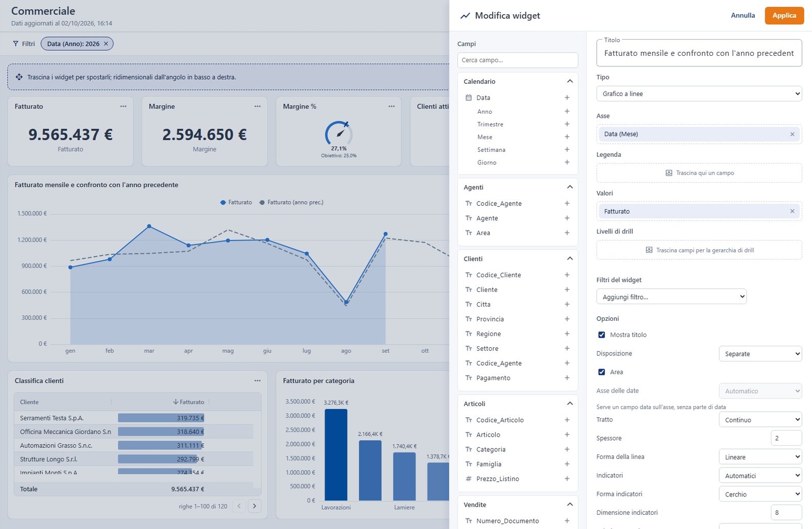Add Prezzo_Listino field using plus icon

tap(567, 479)
